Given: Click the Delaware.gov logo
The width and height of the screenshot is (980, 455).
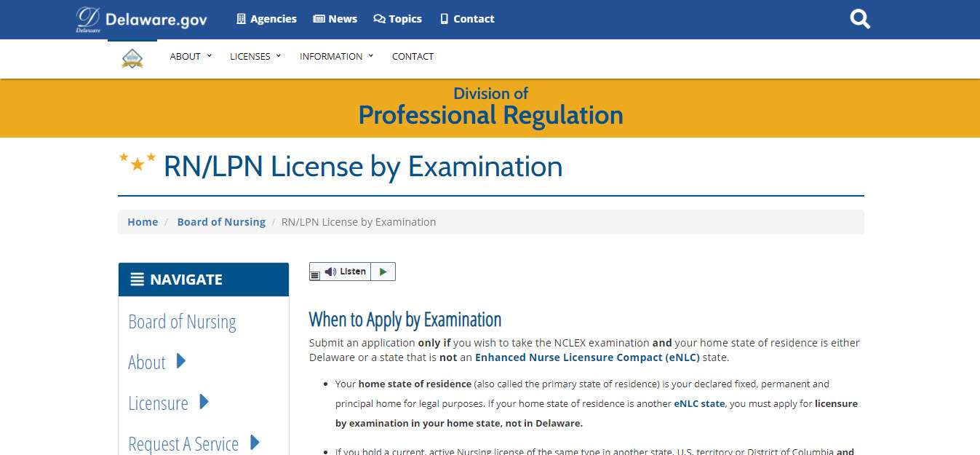Looking at the screenshot, I should tap(139, 18).
